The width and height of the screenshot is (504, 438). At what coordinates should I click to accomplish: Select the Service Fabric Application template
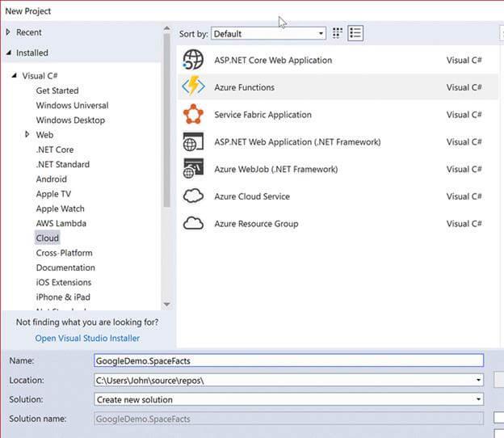coord(338,114)
